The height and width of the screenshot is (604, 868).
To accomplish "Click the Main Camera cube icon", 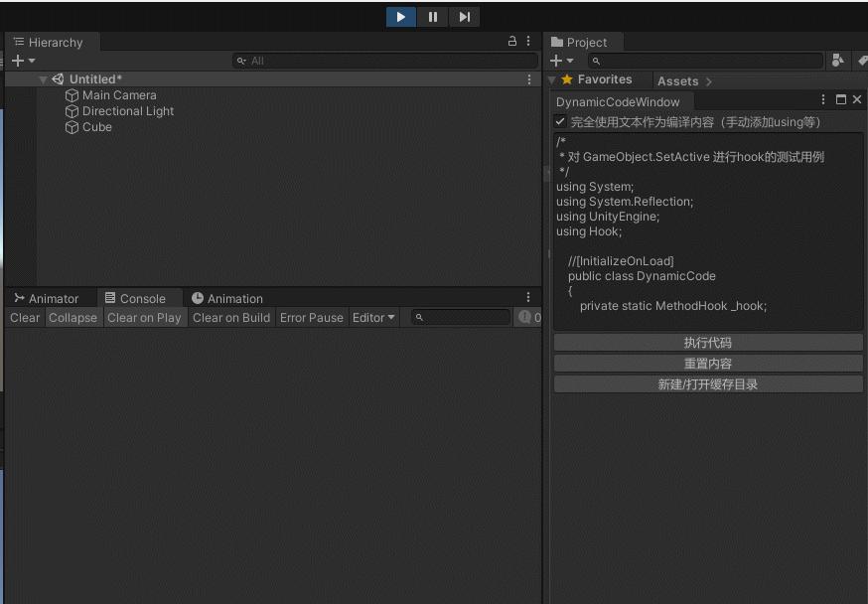I will pos(72,95).
